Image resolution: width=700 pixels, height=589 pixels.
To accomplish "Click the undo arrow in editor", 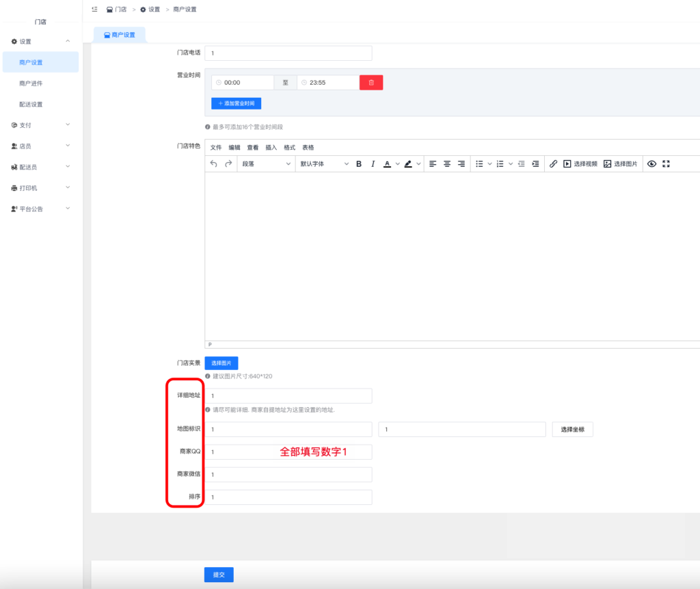I will [214, 164].
